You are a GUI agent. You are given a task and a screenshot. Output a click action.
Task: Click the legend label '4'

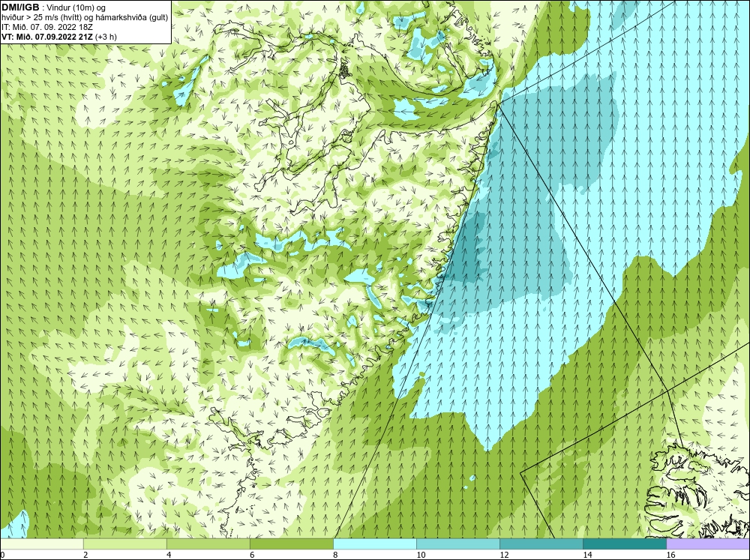tap(169, 555)
